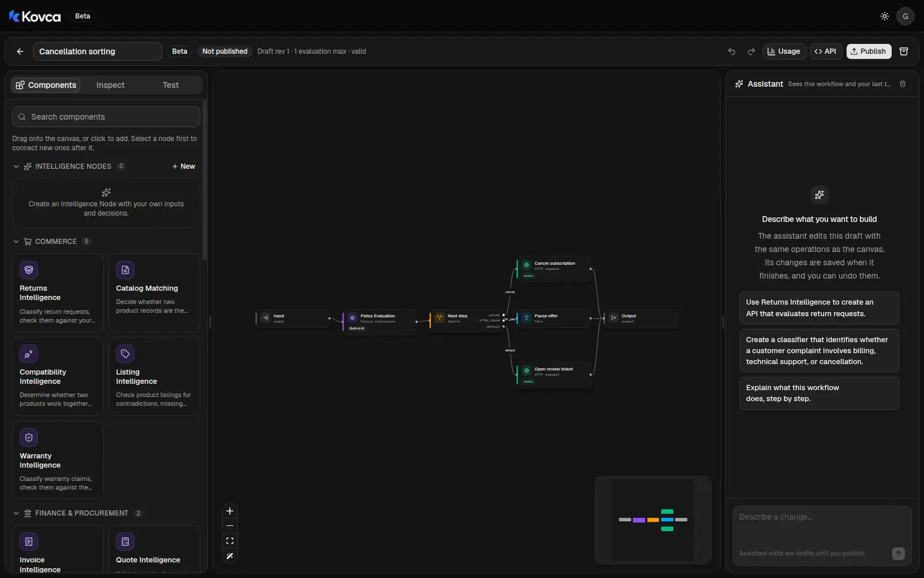The width and height of the screenshot is (924, 578).
Task: Switch to the Inspect tab
Action: [x=110, y=85]
